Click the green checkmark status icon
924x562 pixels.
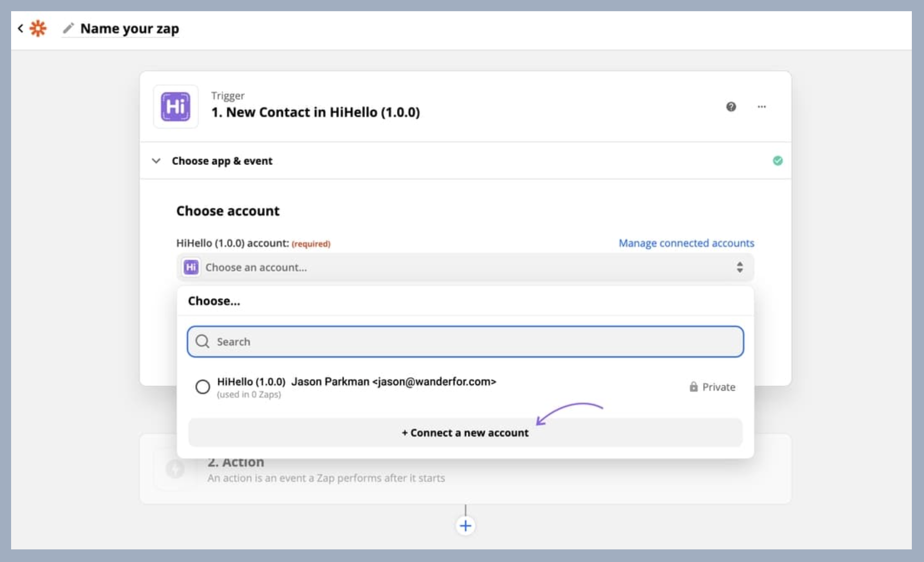pos(778,161)
